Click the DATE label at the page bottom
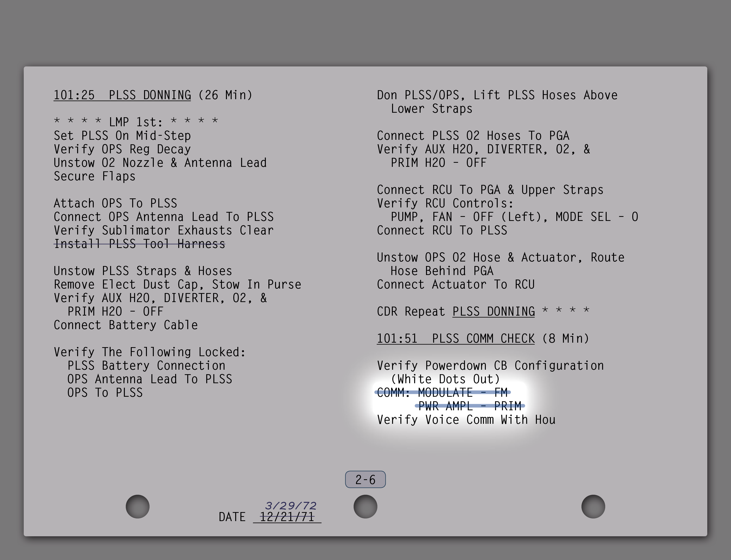Image resolution: width=731 pixels, height=560 pixels. tap(232, 517)
